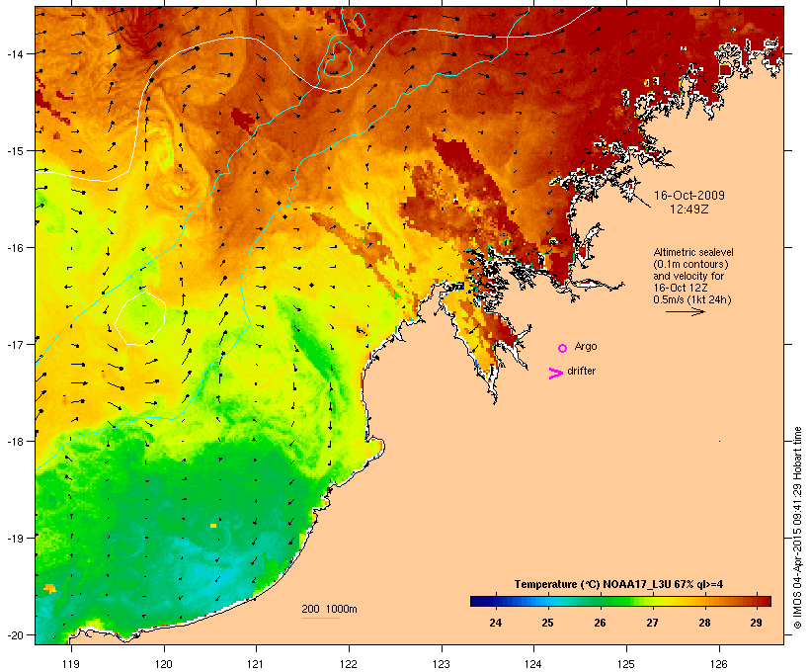Click the time label 12:49Z
810x672 pixels.
click(689, 210)
